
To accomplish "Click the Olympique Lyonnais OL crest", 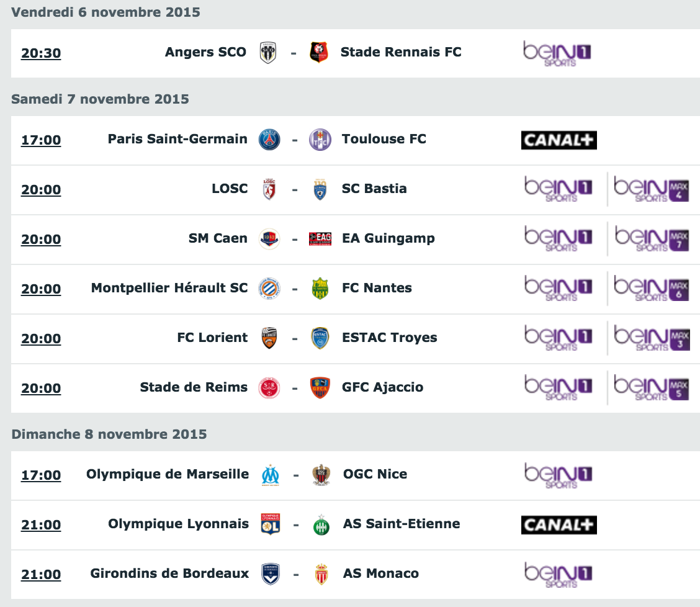I will [271, 524].
